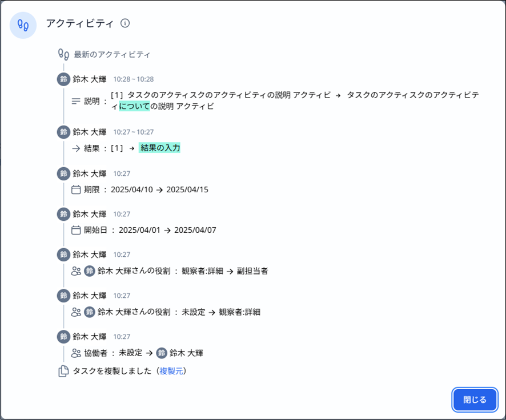Click avatar after arrow in 協働者 row
The width and height of the screenshot is (506, 420).
[162, 353]
